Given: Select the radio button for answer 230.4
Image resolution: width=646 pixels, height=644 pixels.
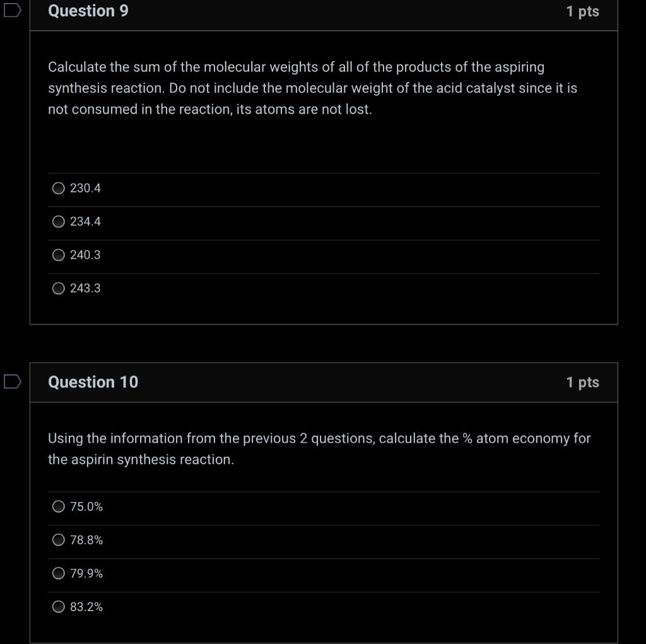Looking at the screenshot, I should click(x=59, y=187).
